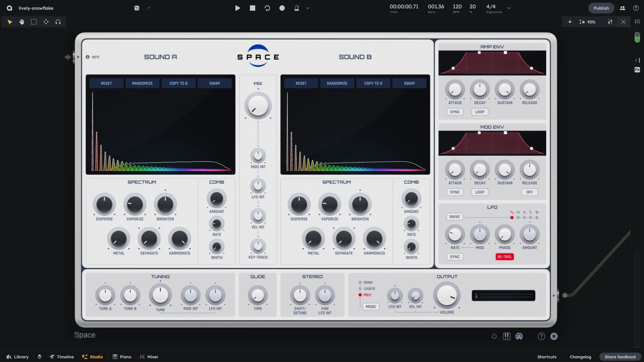This screenshot has width=644, height=362.
Task: Open the Timeline view
Action: coord(62,357)
